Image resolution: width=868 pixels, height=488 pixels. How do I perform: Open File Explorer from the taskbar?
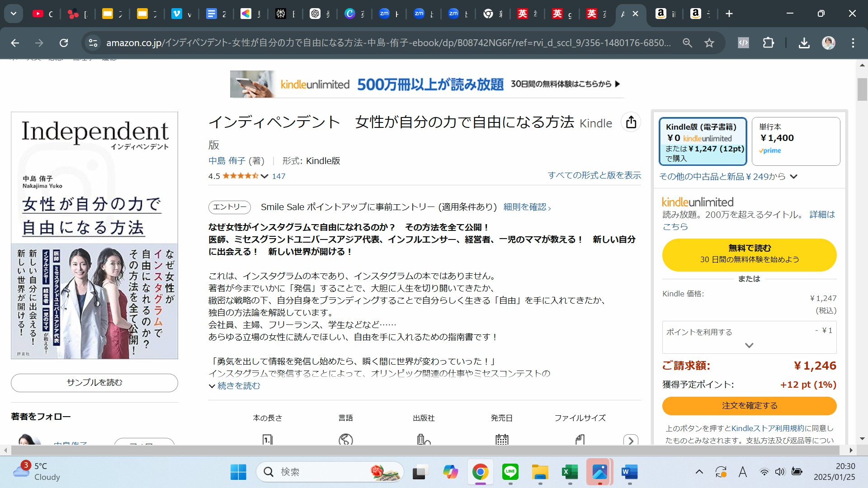click(540, 472)
